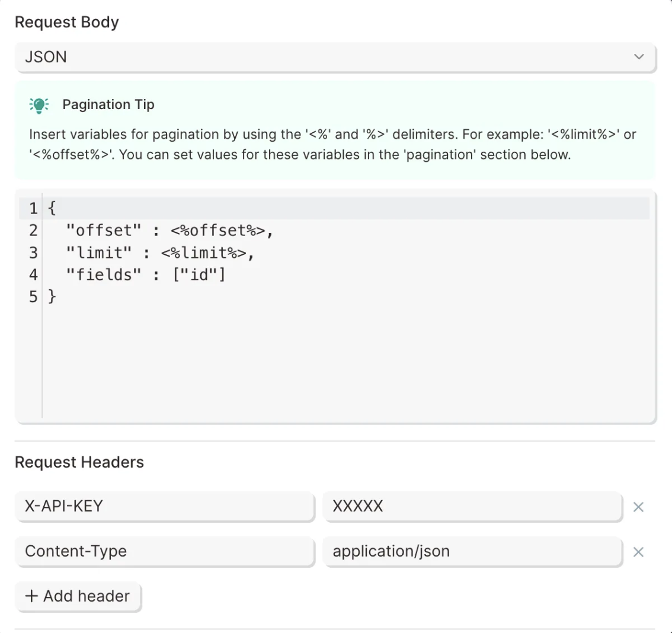Click the Pagination Tip lightbulb icon
Image resolution: width=672 pixels, height=633 pixels.
pyautogui.click(x=39, y=105)
